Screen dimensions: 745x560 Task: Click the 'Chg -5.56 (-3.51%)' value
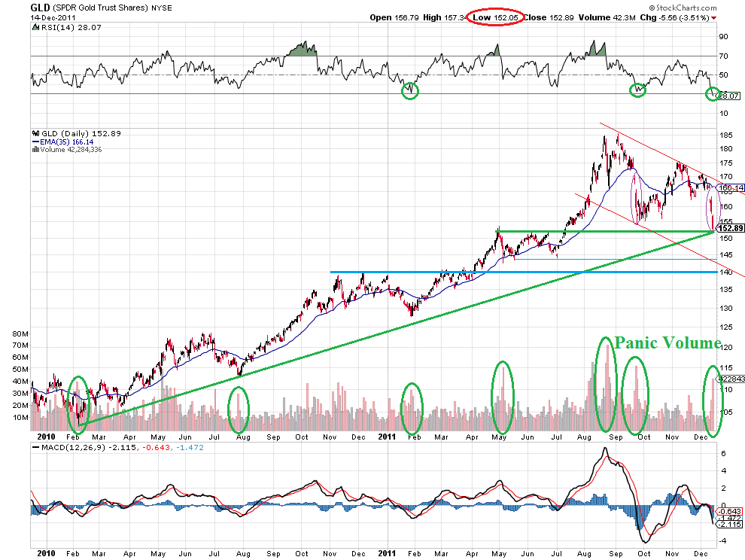tap(675, 17)
